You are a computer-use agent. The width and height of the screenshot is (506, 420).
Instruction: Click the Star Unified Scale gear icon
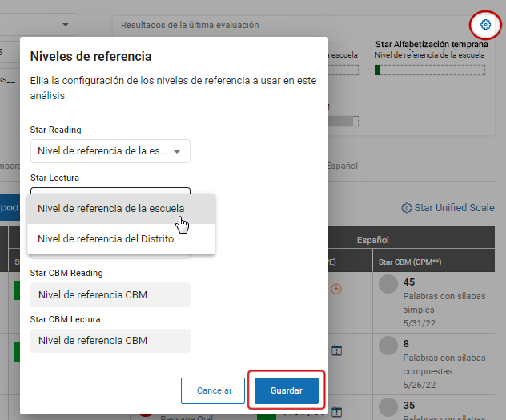(406, 208)
